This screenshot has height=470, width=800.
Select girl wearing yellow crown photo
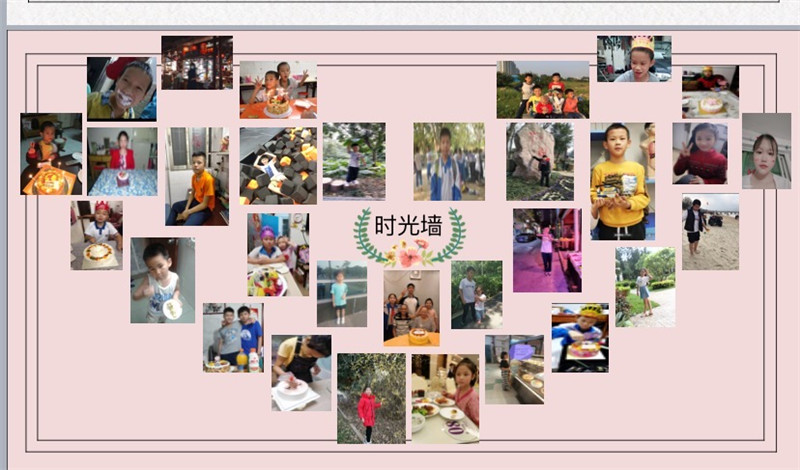tap(634, 59)
